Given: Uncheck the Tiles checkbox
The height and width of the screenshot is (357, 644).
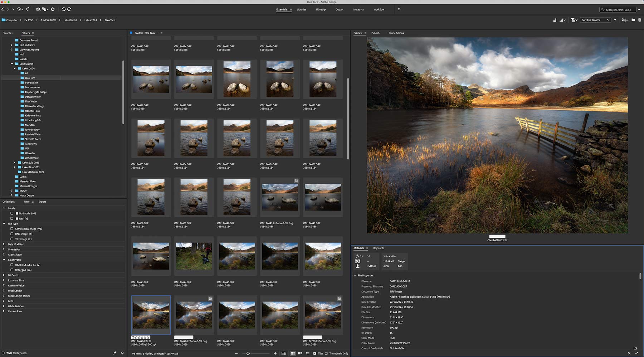Looking at the screenshot, I should [x=315, y=353].
